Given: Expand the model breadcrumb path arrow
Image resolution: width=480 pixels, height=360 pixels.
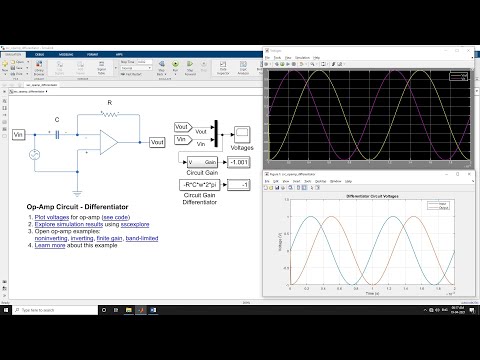Looking at the screenshot, I should 46,91.
